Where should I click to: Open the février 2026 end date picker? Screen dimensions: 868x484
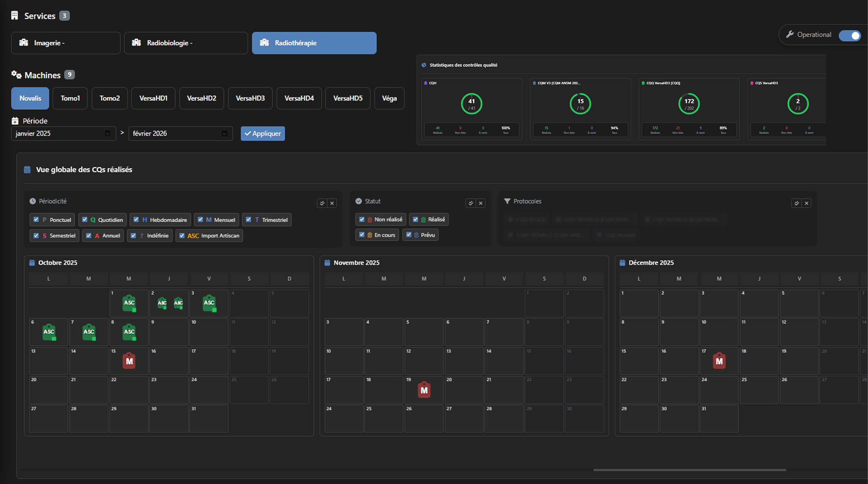point(224,133)
